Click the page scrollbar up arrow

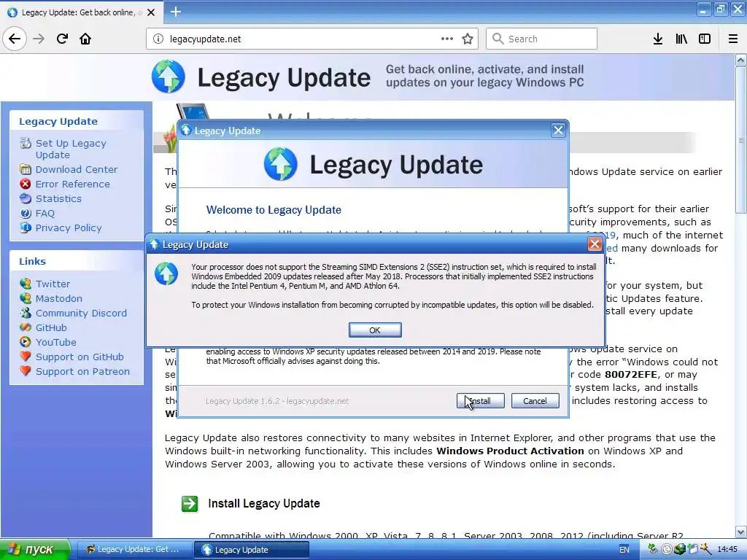(x=740, y=60)
